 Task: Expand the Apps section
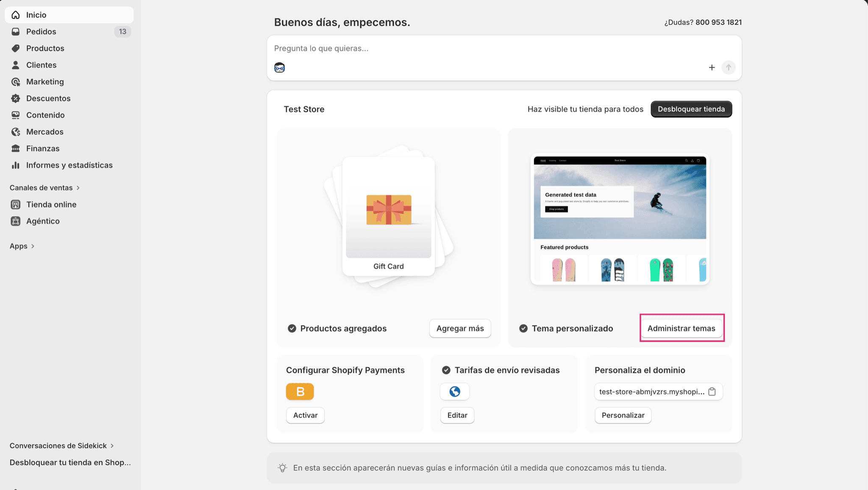22,246
